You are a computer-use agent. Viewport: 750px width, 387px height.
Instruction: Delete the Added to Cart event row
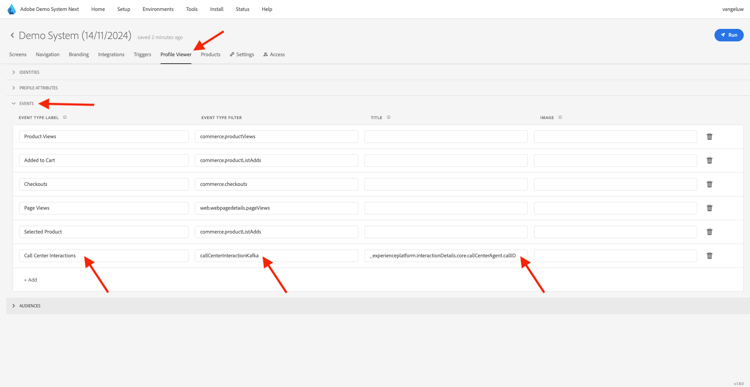pyautogui.click(x=709, y=160)
